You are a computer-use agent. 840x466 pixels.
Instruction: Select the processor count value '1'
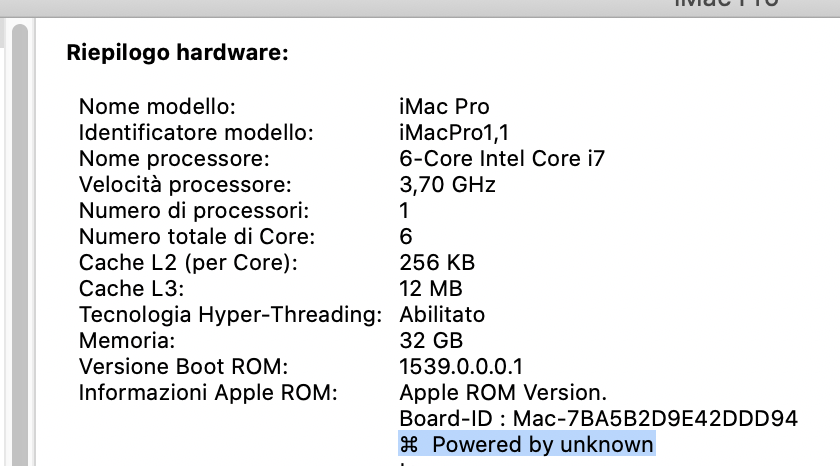[x=404, y=211]
